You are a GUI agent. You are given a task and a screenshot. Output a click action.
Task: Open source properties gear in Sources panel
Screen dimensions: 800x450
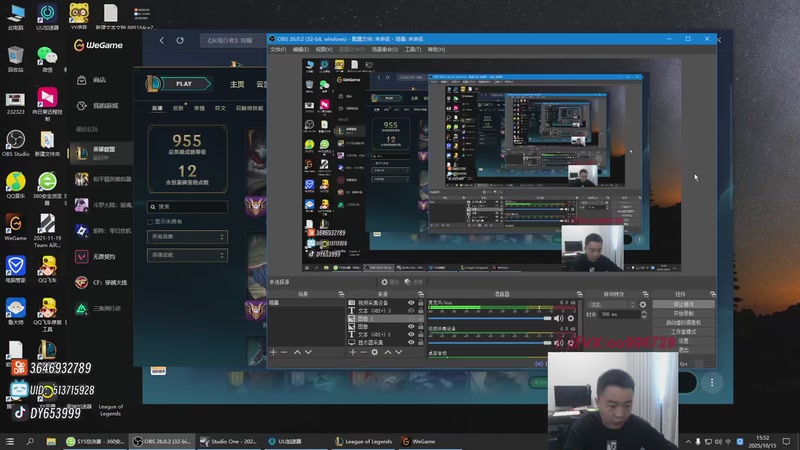click(374, 352)
